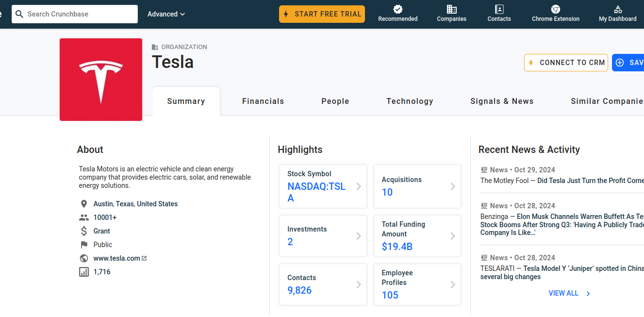
Task: Switch to the Technology tab
Action: (x=410, y=101)
